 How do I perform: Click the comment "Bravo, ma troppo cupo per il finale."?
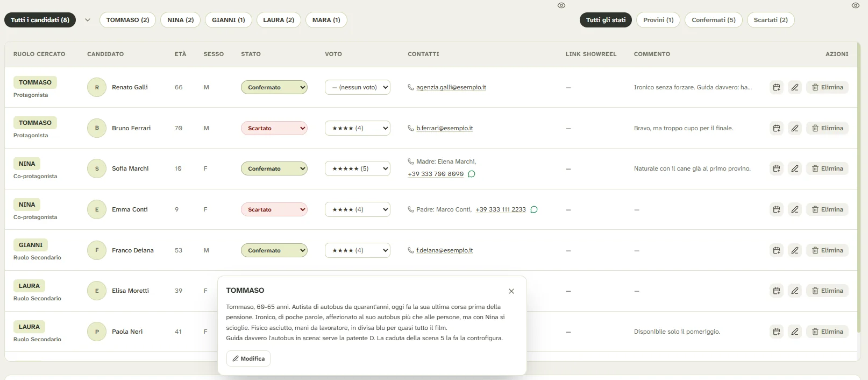[x=684, y=128]
